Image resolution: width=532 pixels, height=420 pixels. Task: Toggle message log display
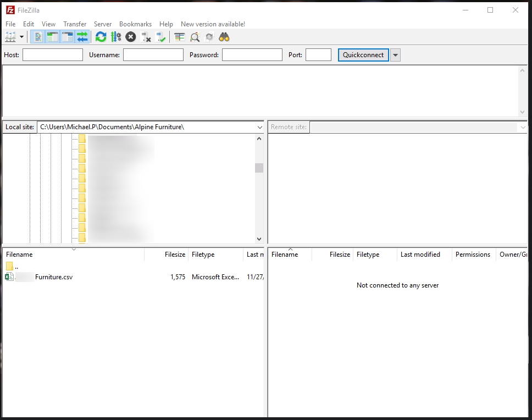[38, 37]
